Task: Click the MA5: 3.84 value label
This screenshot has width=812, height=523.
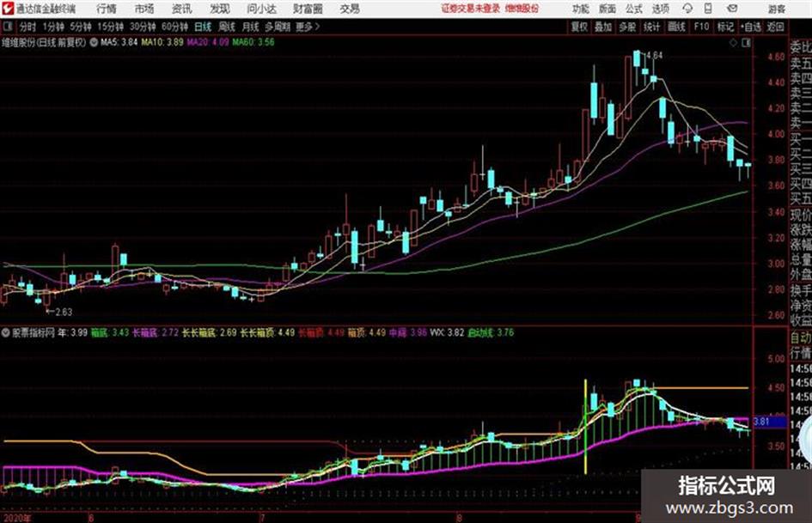Action: tap(119, 42)
